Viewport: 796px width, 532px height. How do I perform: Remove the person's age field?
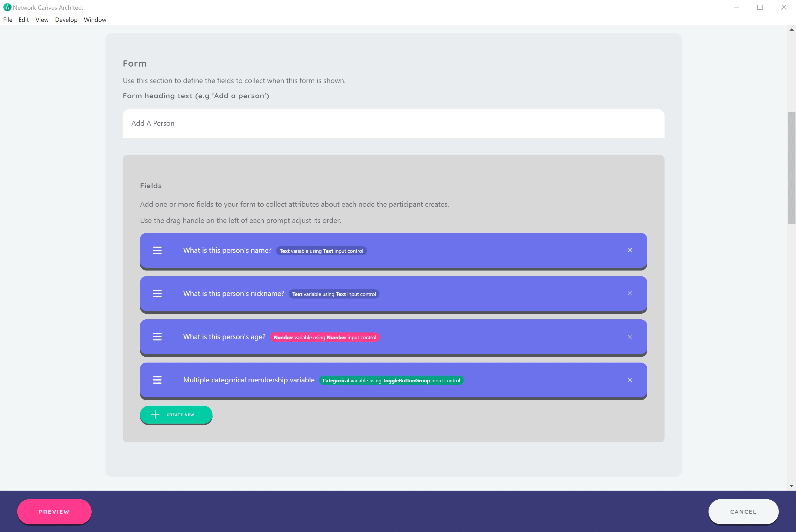click(630, 337)
